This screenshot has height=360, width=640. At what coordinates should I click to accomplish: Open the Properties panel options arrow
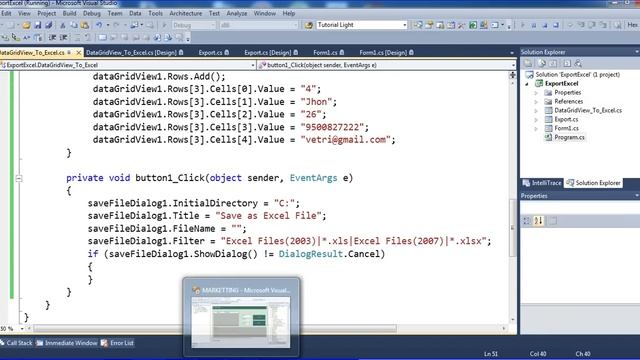click(637, 196)
